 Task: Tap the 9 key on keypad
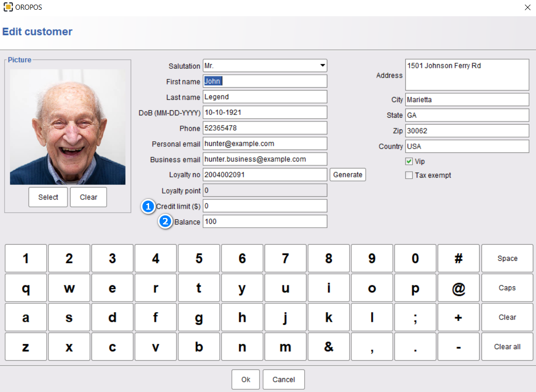pyautogui.click(x=372, y=259)
